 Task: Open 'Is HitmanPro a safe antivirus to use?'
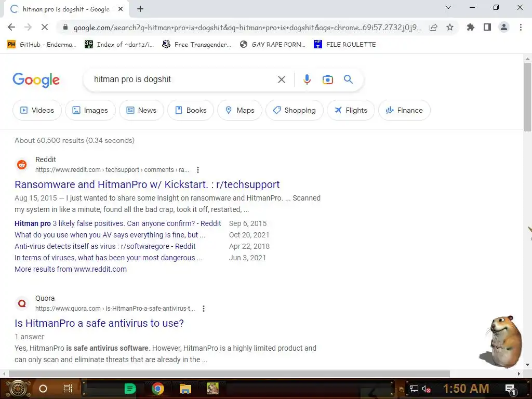(x=99, y=323)
